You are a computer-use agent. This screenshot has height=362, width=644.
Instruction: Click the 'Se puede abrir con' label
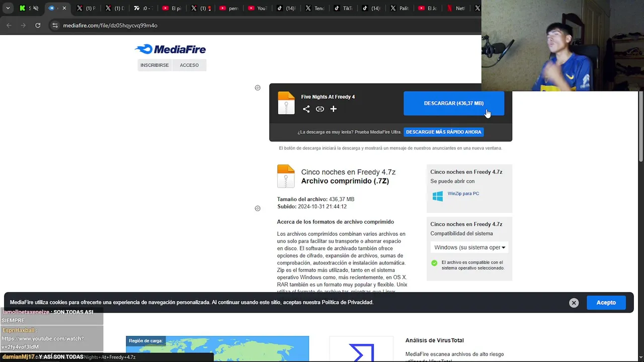pos(452,182)
